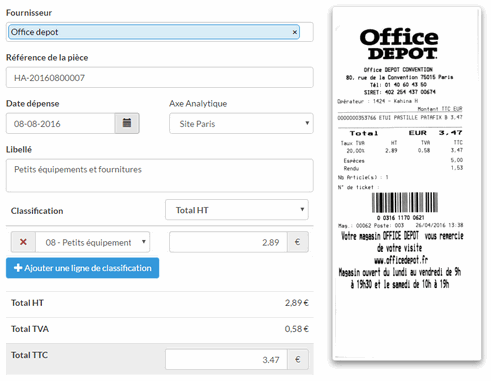Click the Total HT value 2,89 €
The width and height of the screenshot is (491, 381).
click(x=297, y=303)
